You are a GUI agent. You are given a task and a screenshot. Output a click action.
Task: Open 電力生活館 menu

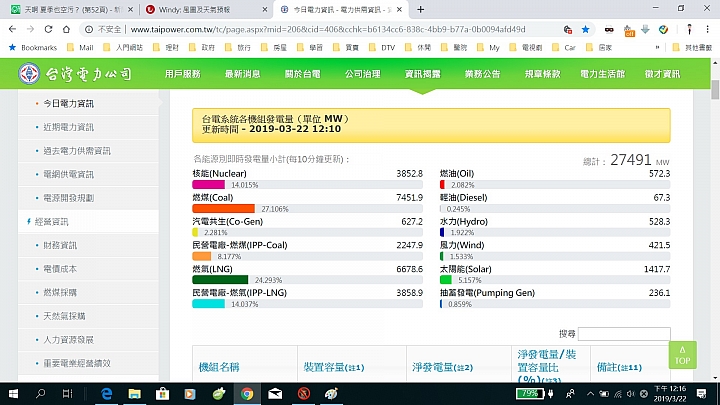pos(602,73)
